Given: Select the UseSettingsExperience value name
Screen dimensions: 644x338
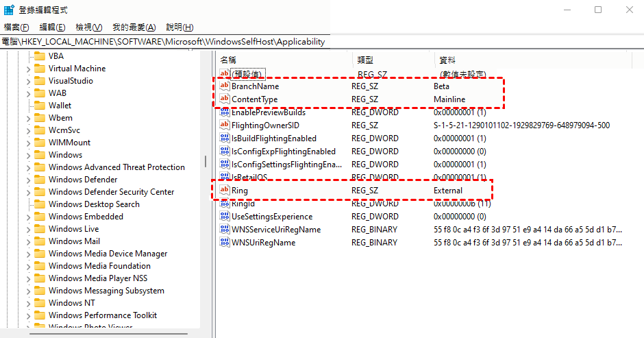Looking at the screenshot, I should [x=272, y=216].
